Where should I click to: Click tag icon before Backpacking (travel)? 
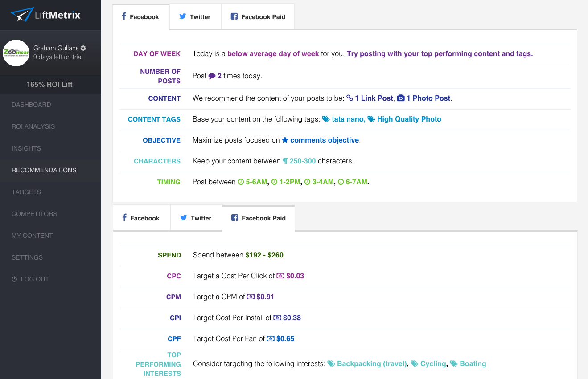[x=331, y=363]
